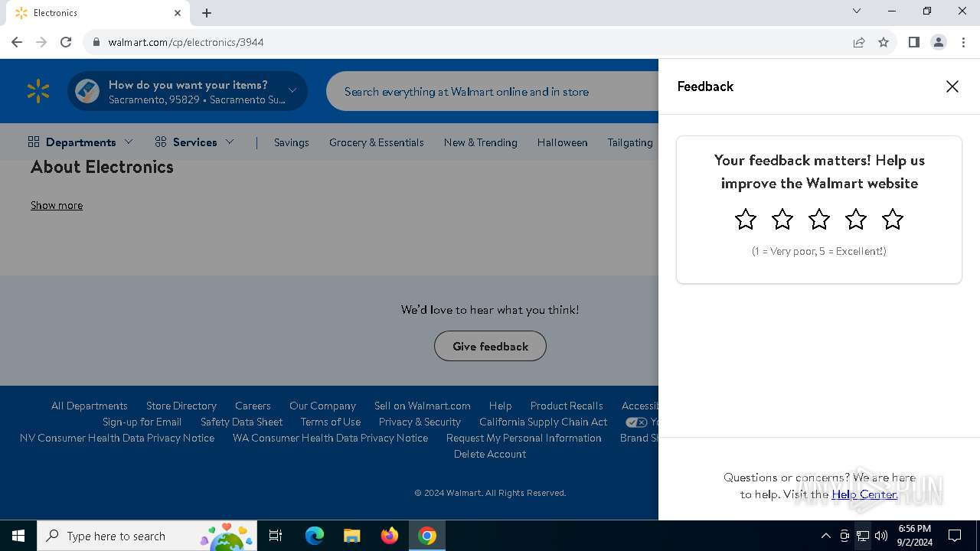Share this page from the address bar
The image size is (980, 551).
(859, 42)
